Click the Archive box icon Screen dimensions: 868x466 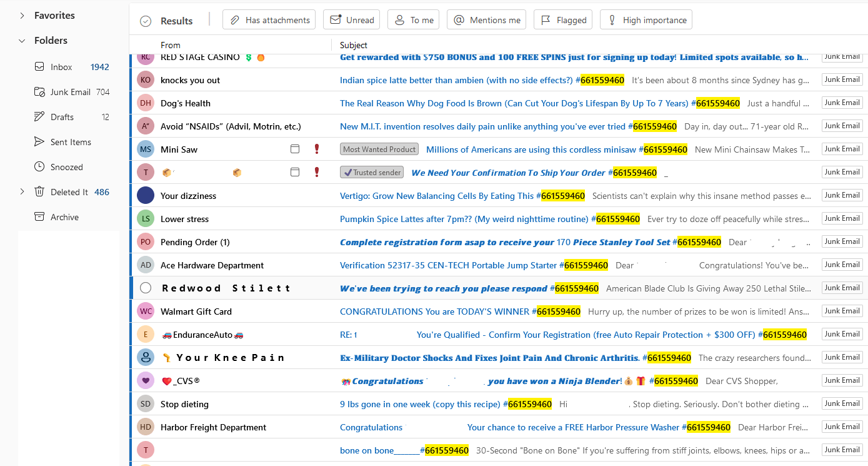(39, 217)
